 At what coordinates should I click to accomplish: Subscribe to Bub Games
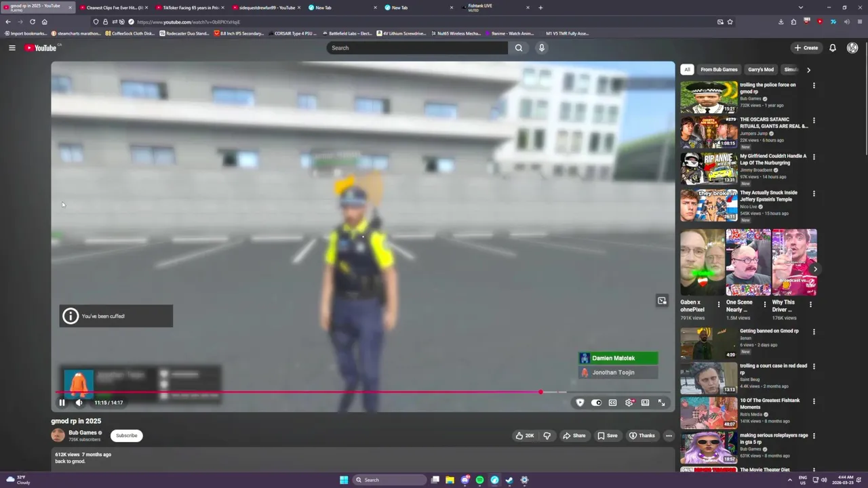(126, 436)
